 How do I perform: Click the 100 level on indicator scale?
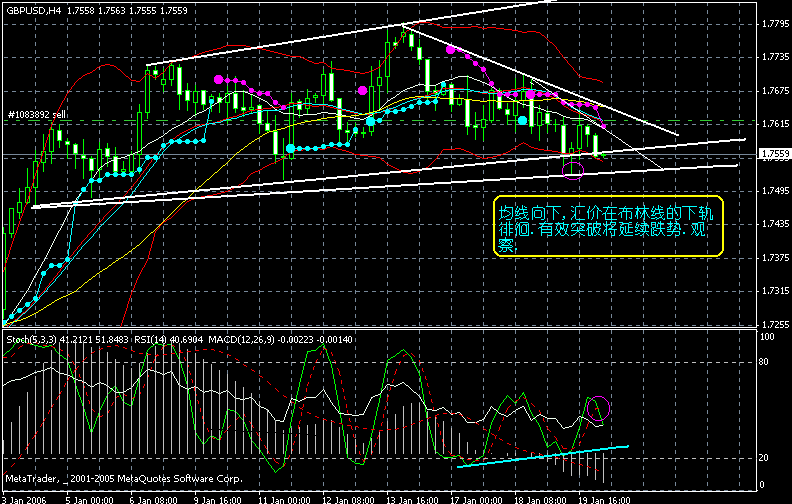point(767,337)
